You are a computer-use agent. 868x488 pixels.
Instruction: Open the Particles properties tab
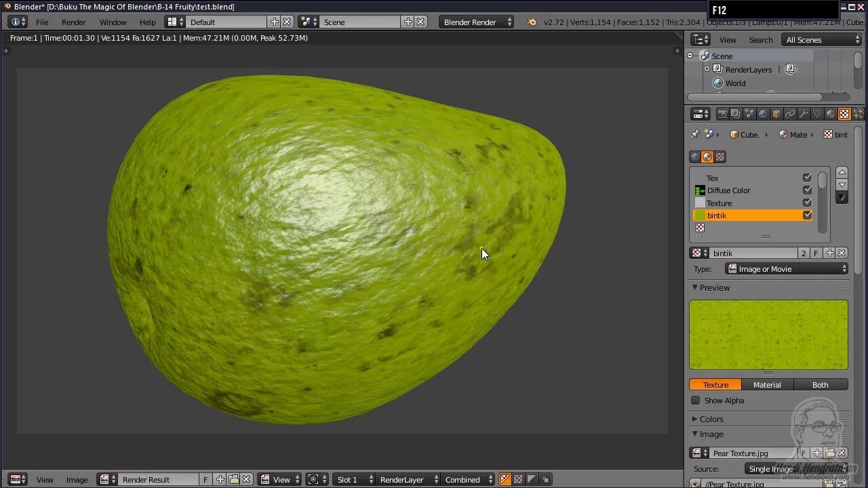coord(857,114)
